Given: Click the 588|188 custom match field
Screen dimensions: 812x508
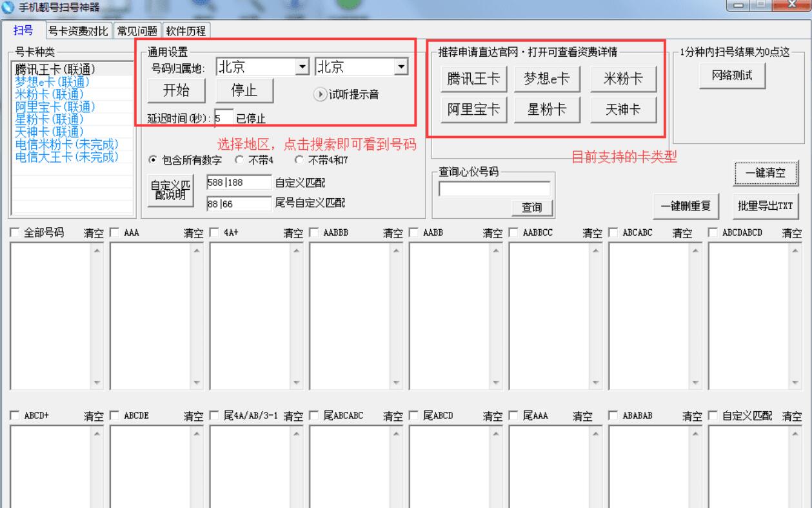Looking at the screenshot, I should 238,183.
